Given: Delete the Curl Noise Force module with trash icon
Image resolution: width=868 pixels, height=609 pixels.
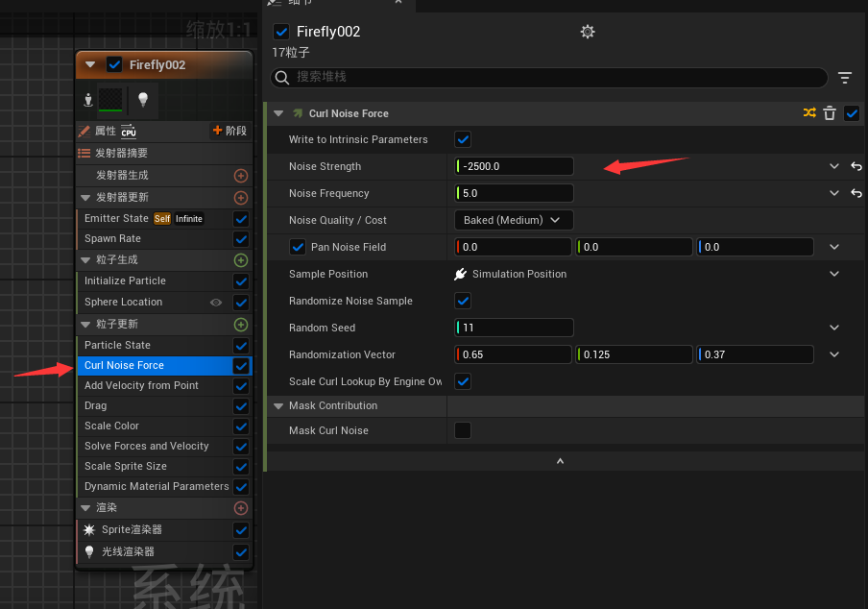Looking at the screenshot, I should point(830,113).
